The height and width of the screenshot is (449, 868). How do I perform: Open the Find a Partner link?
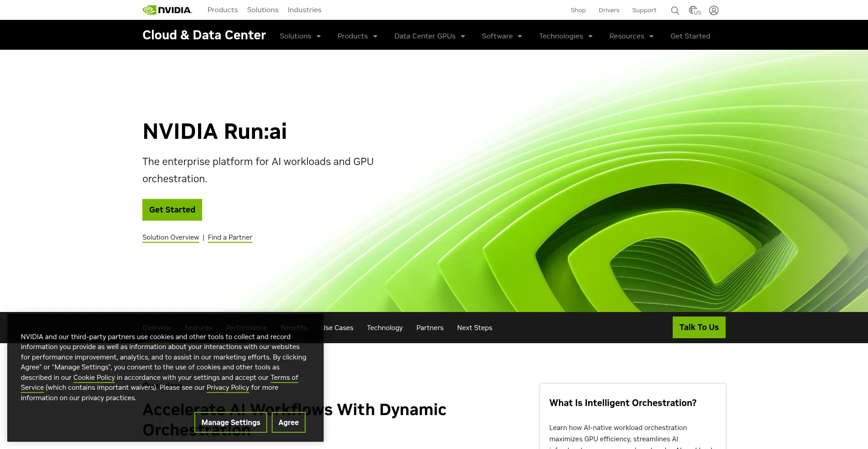pos(230,237)
